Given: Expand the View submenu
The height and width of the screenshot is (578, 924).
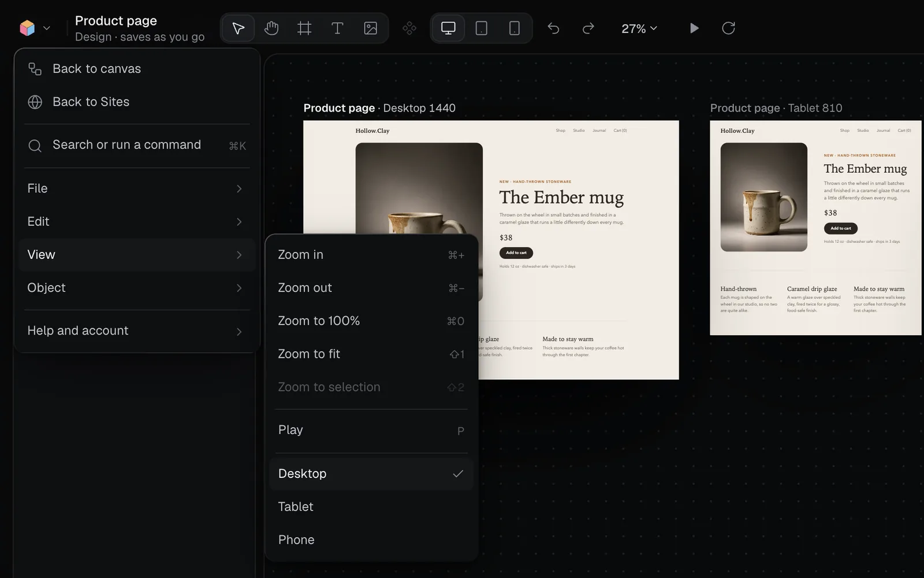Looking at the screenshot, I should [137, 255].
